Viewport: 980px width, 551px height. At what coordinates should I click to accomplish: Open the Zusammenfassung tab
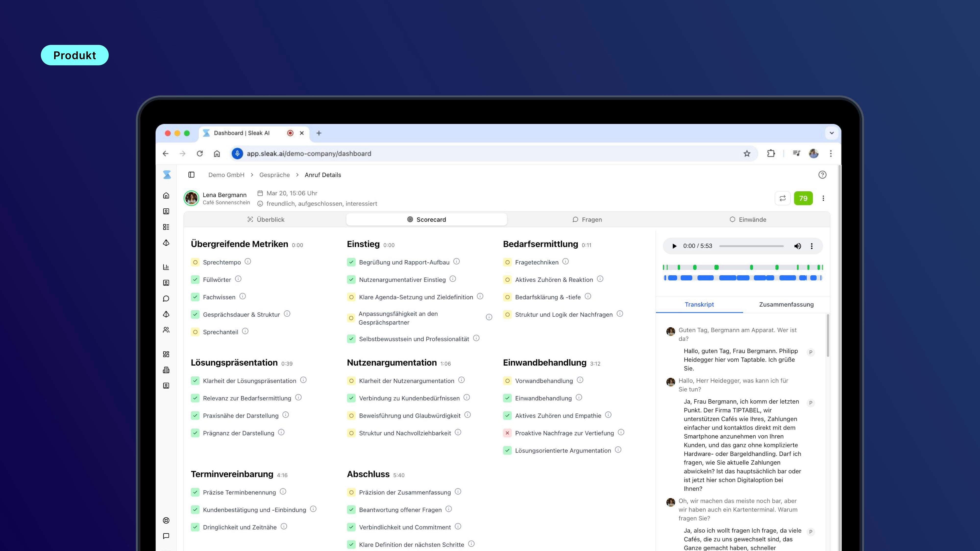click(x=786, y=304)
